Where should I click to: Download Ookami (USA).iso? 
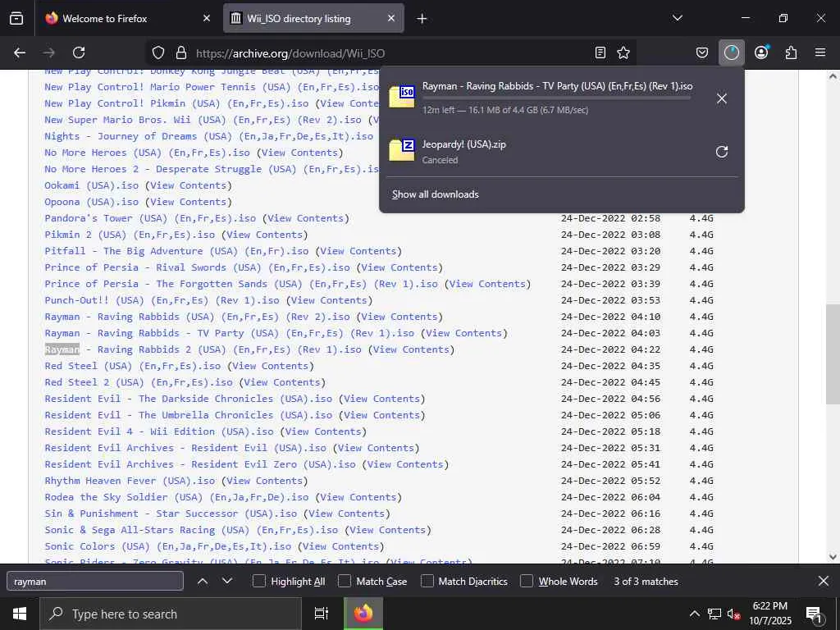(92, 185)
